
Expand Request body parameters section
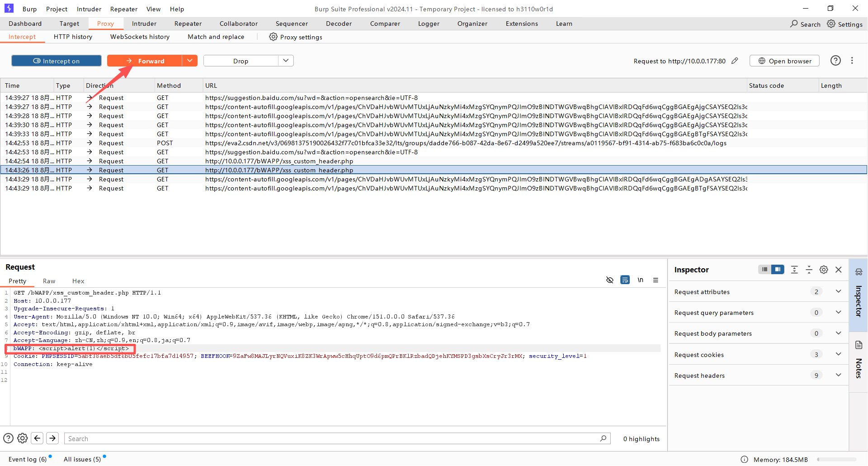point(838,333)
